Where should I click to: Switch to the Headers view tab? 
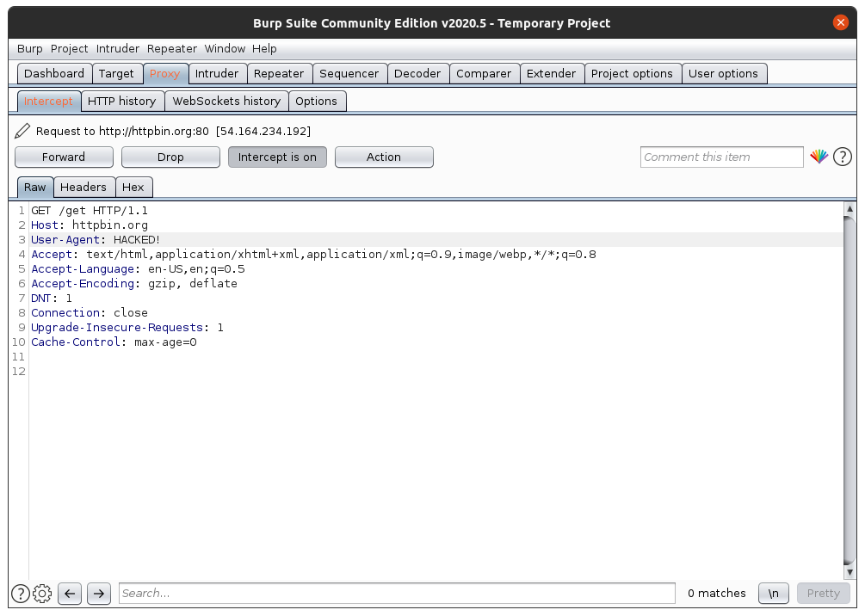[83, 187]
